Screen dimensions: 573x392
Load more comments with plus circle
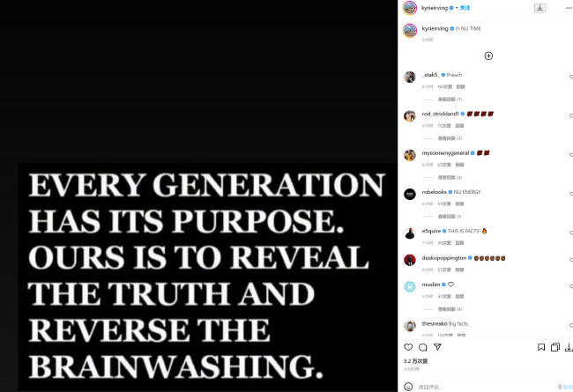[488, 55]
